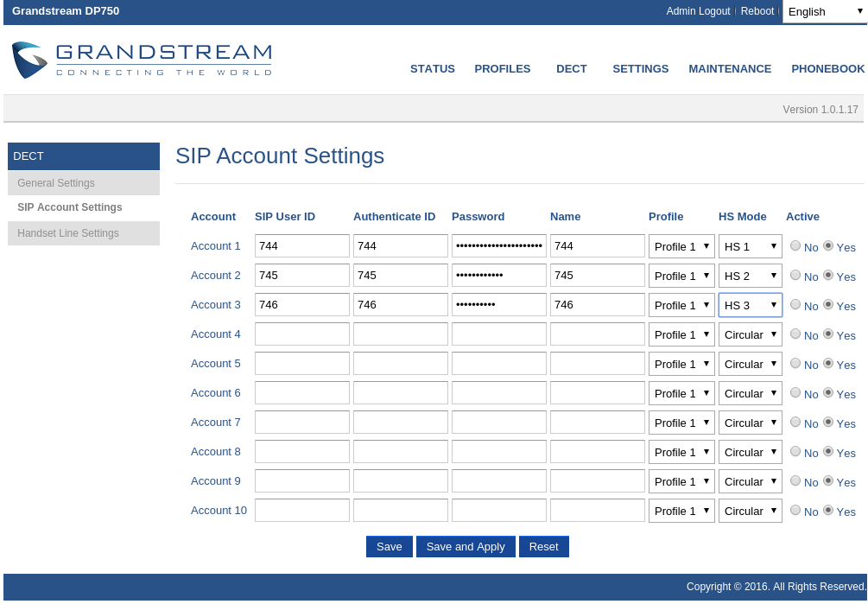Viewport: 868px width, 604px height.
Task: Expand Account 2 HS Mode dropdown
Action: coord(750,276)
